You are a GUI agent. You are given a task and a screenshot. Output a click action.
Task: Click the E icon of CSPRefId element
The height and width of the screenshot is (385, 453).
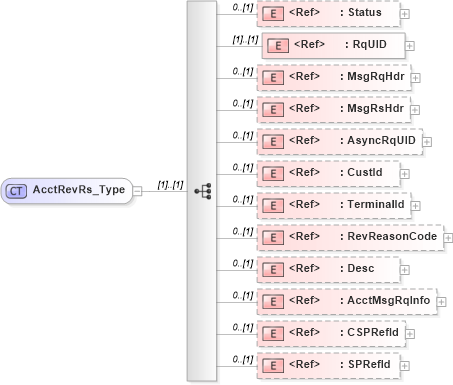[x=273, y=334]
